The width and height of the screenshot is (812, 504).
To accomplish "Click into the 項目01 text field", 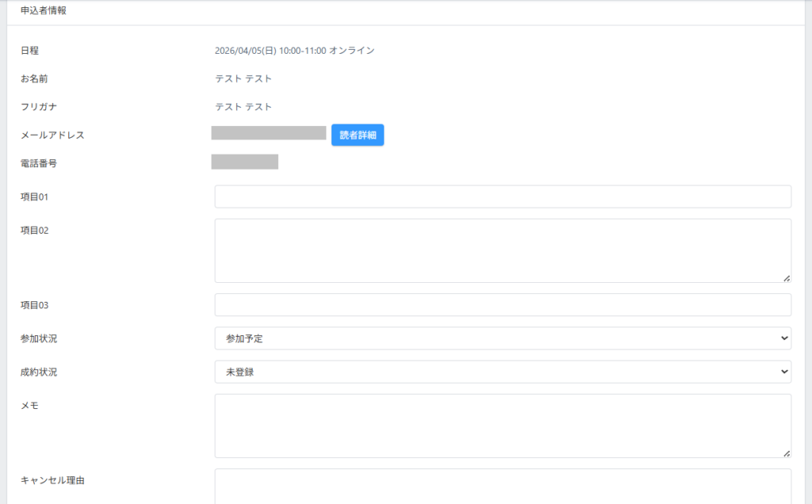I will (502, 197).
